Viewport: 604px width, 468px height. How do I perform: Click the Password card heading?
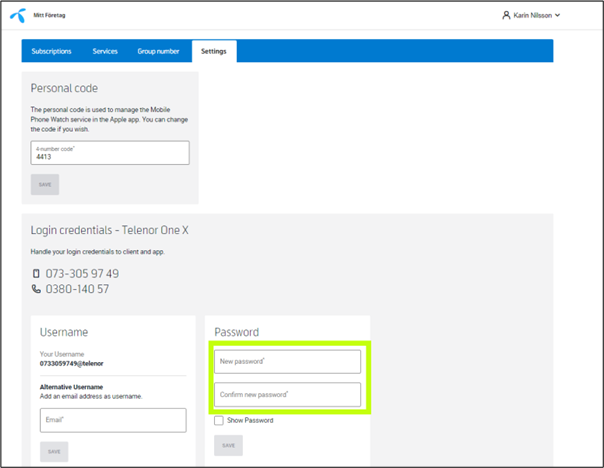[237, 332]
